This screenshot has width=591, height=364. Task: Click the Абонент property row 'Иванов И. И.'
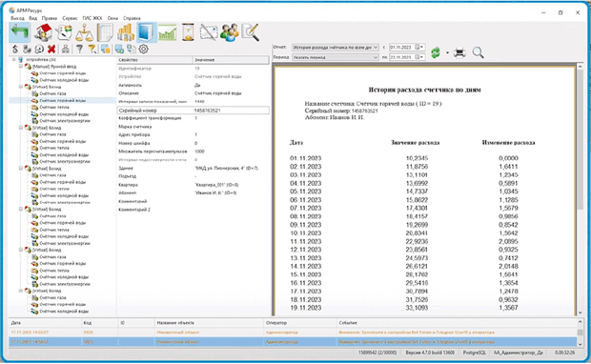click(193, 192)
